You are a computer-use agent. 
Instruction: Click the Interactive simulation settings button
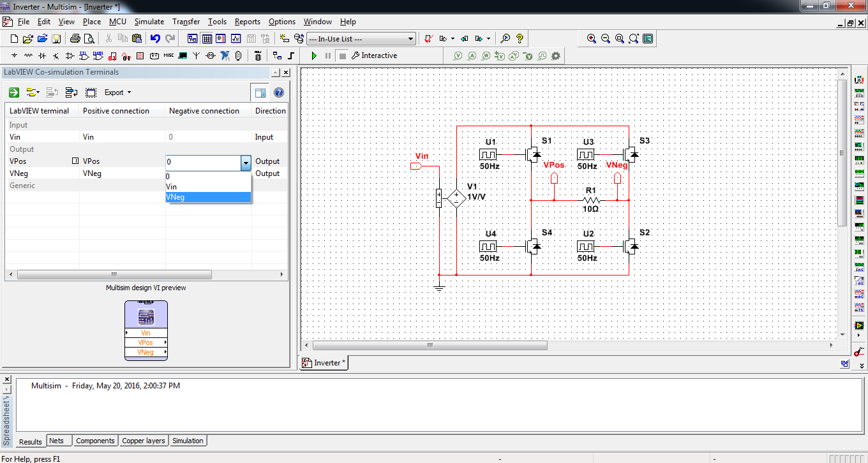click(x=374, y=55)
